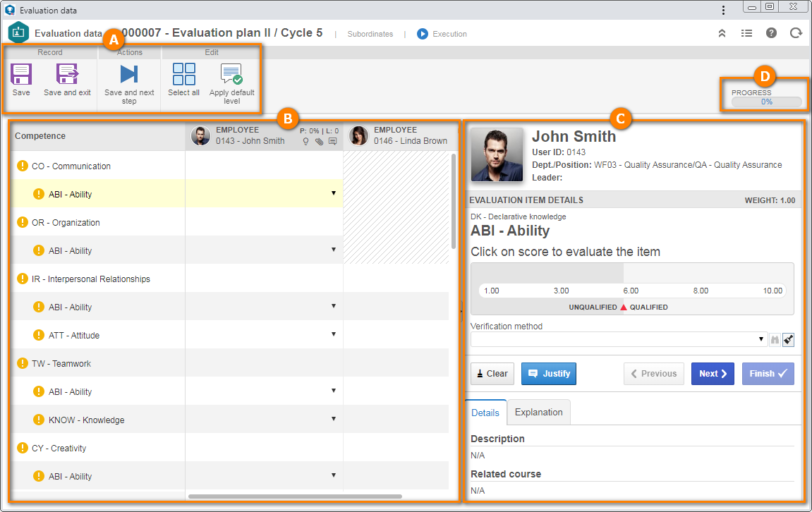Open the three-dot menu in title bar

tap(723, 11)
